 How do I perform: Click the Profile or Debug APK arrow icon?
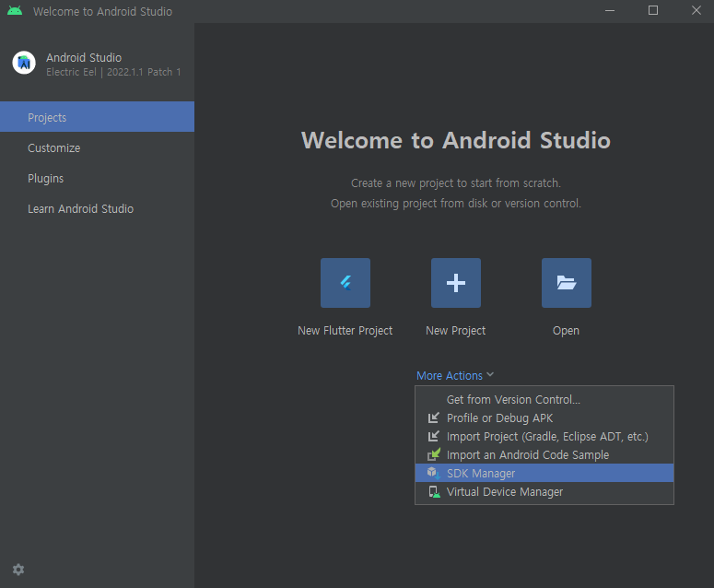click(434, 417)
